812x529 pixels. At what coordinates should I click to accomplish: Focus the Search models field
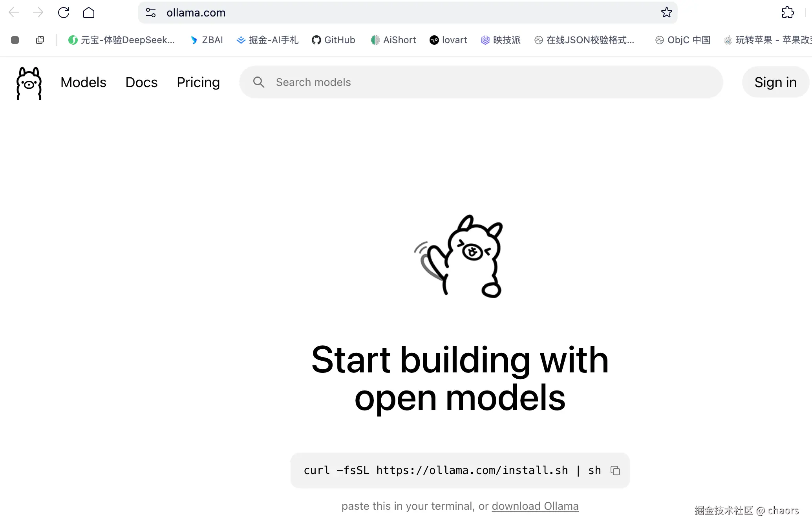point(471,82)
